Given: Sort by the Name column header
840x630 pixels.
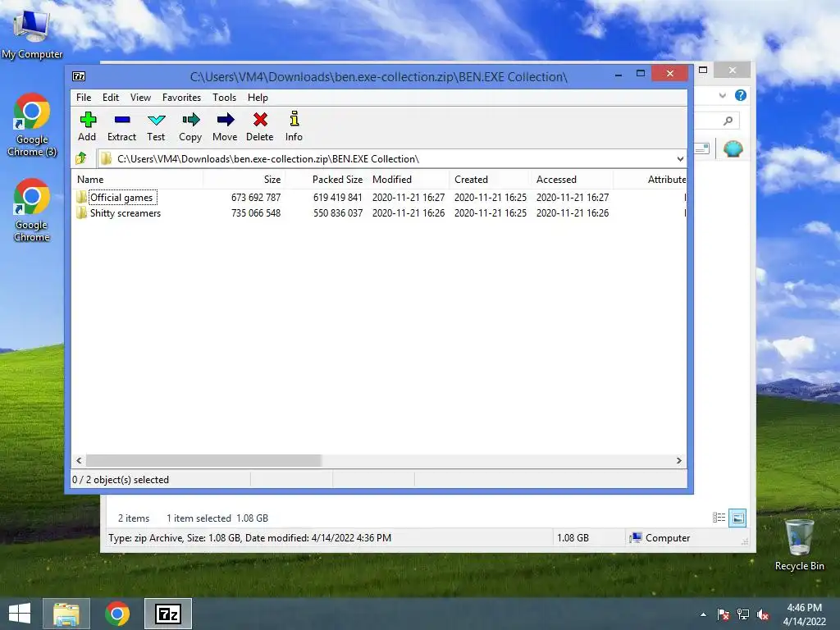Looking at the screenshot, I should [x=137, y=180].
